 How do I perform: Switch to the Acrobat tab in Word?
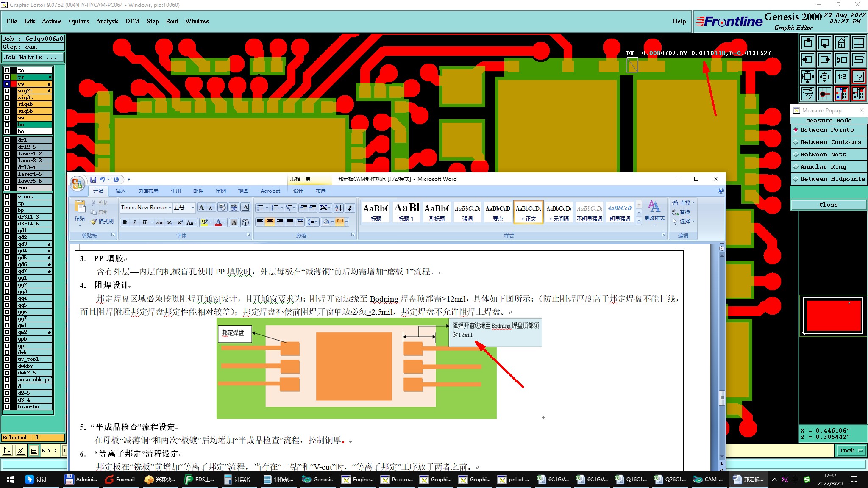pyautogui.click(x=270, y=191)
